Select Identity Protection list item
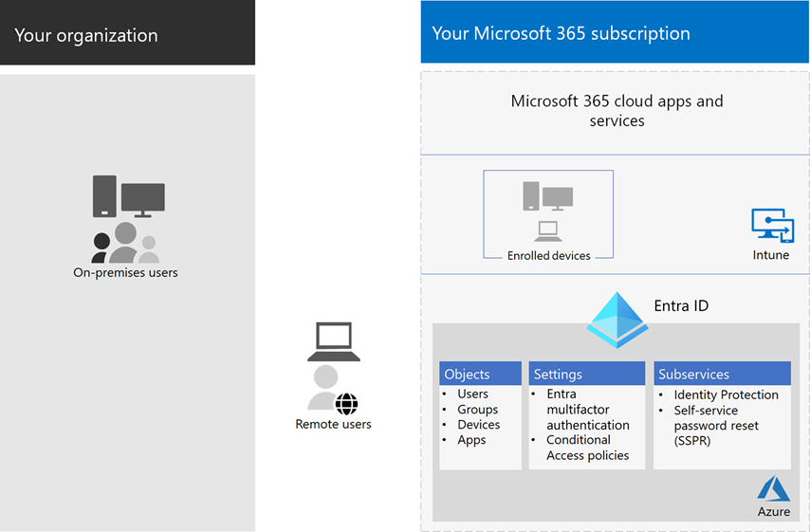This screenshot has width=810, height=532. click(x=726, y=394)
